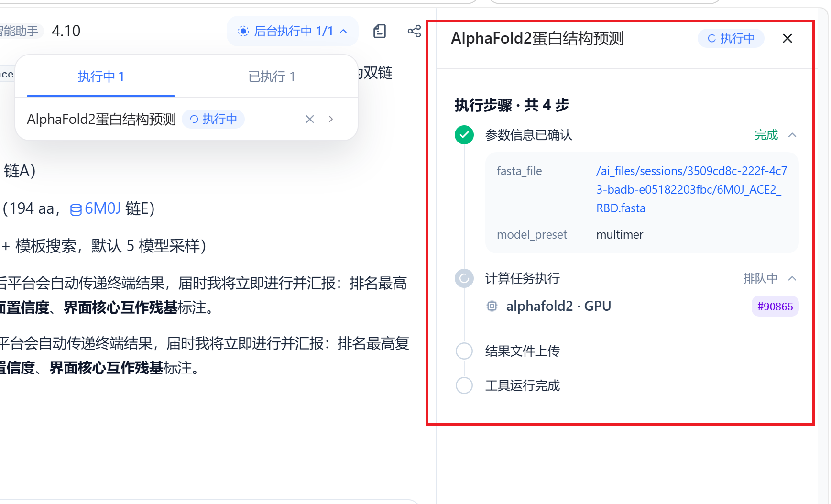Click the GPU chip icon

click(x=492, y=306)
